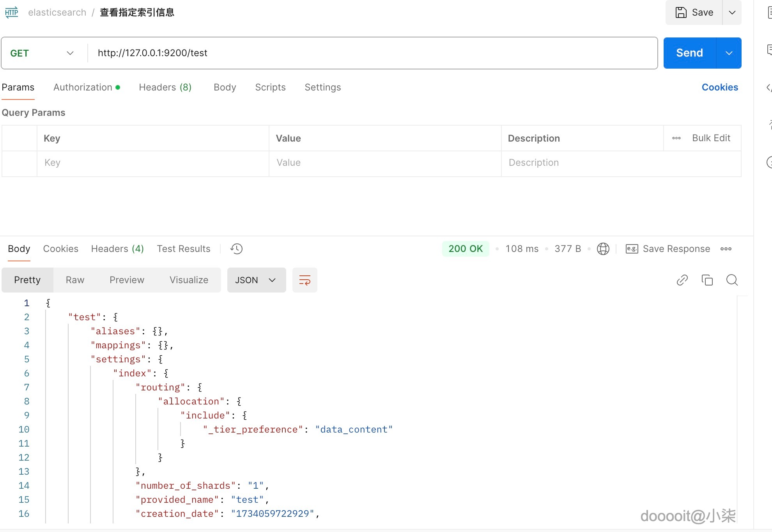Screen dimensions: 772x532
Task: Click the copy response body icon
Action: tap(707, 280)
